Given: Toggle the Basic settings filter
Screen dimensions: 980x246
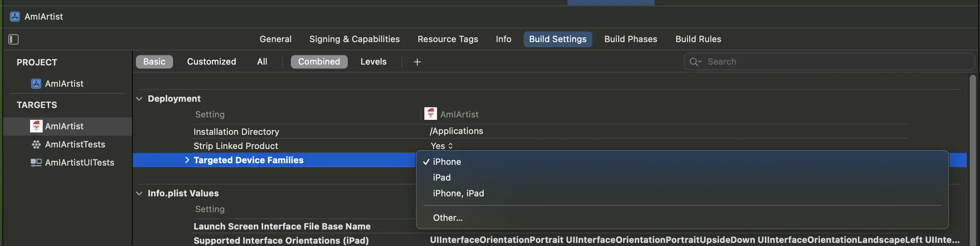Looking at the screenshot, I should [154, 62].
